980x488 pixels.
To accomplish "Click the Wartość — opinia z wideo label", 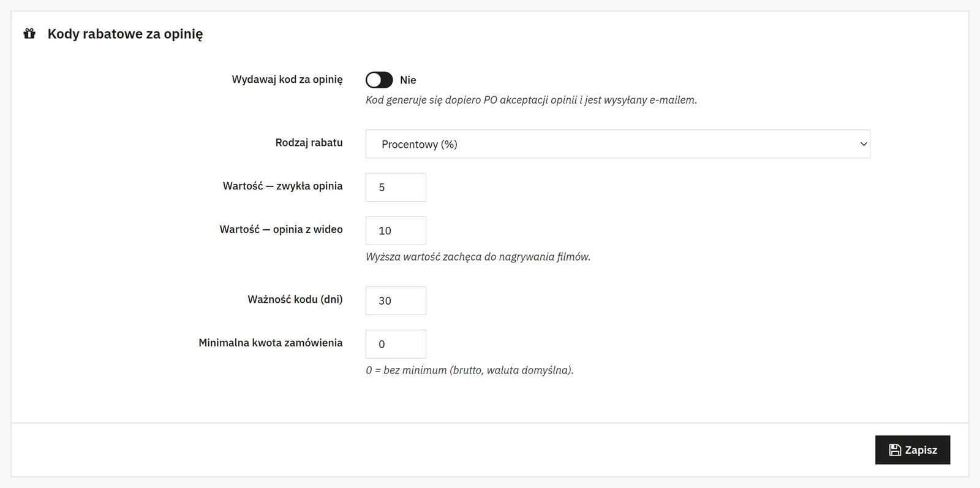I will point(281,229).
